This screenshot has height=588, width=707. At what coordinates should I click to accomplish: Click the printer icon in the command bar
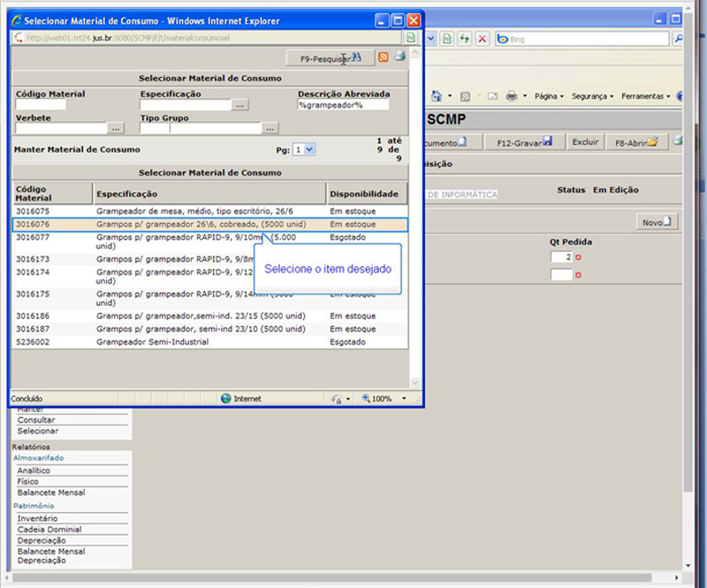point(512,96)
